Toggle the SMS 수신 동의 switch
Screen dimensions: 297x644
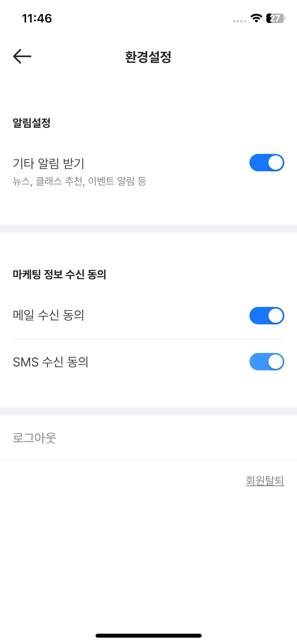[x=267, y=362]
